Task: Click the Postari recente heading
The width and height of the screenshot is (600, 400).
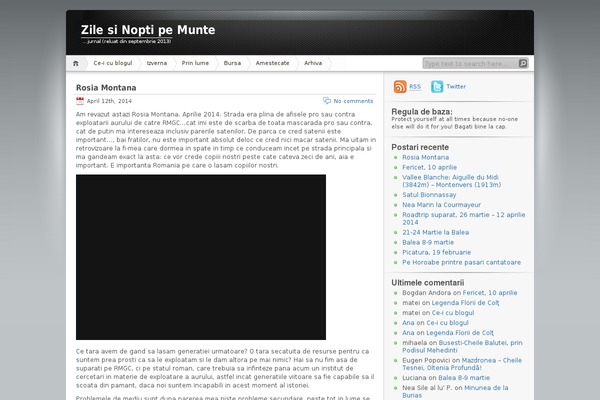Action: (x=420, y=147)
